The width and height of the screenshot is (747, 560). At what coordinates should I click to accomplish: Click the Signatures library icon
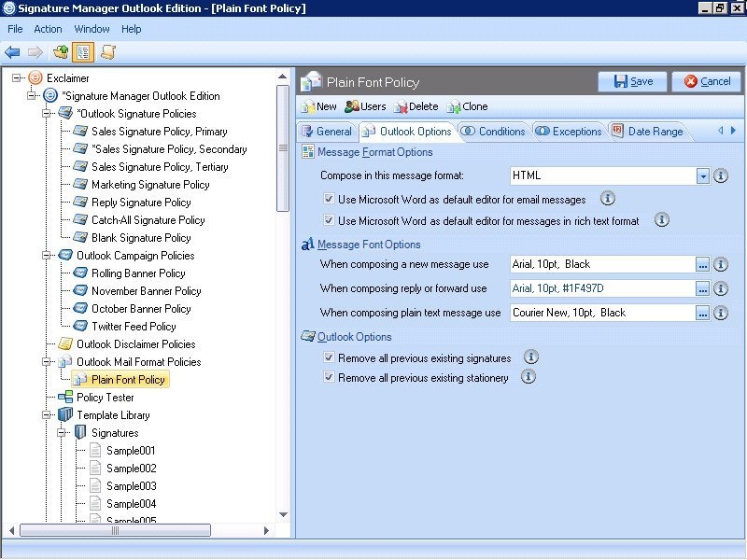click(80, 432)
